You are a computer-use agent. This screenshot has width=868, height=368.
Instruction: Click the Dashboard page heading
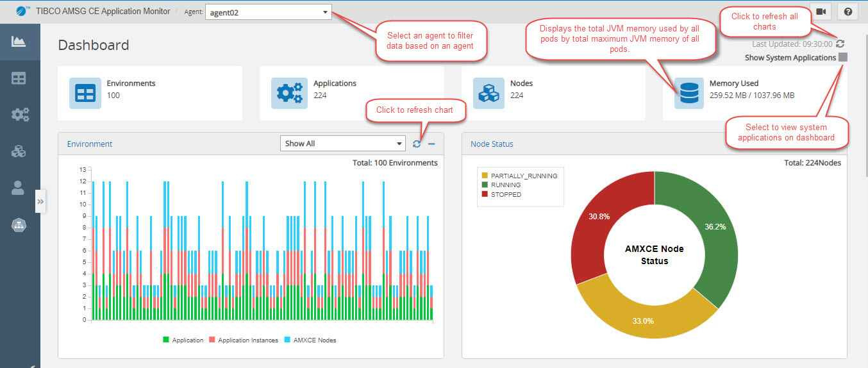point(94,45)
